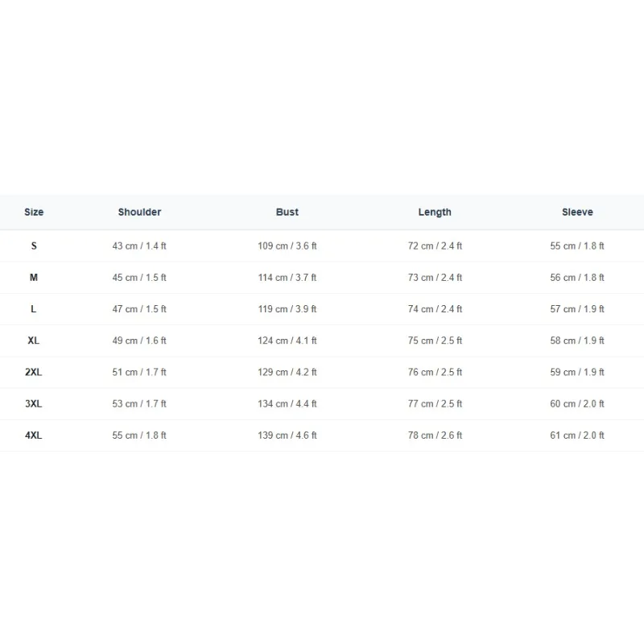Viewport: 644px width, 644px height.
Task: Click 4XL length value 78 cm / 2.6 ft
Action: (435, 436)
